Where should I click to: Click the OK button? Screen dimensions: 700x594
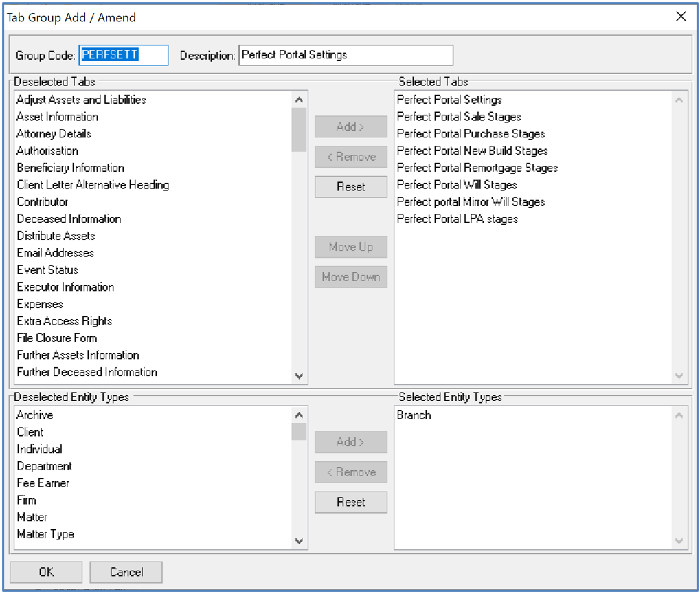click(x=46, y=572)
